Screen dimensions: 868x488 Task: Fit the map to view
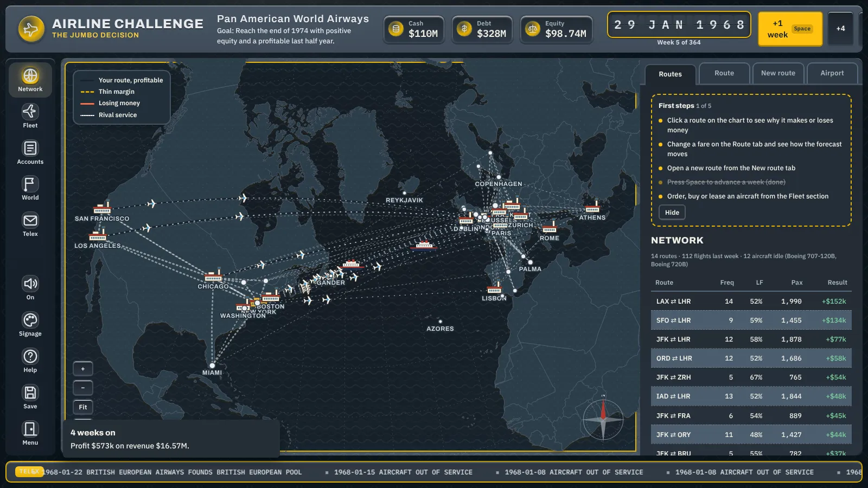[x=83, y=407]
